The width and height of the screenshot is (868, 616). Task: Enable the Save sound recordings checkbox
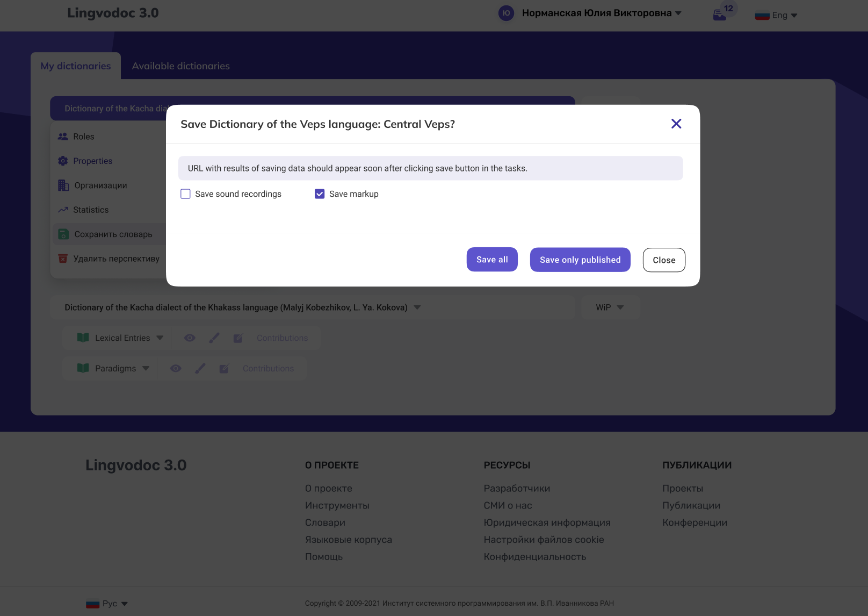[x=185, y=194]
